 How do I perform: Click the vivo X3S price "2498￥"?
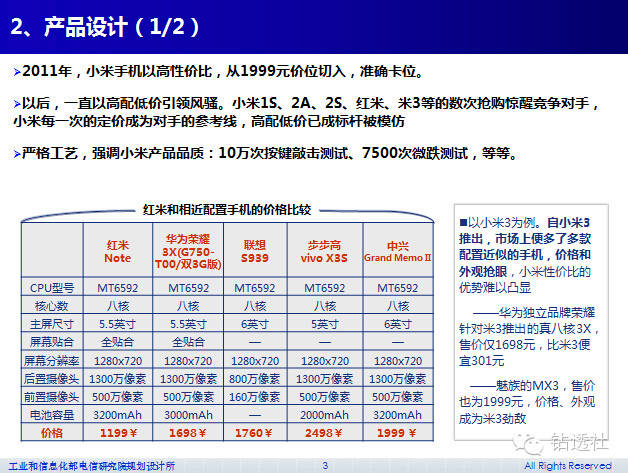[324, 433]
